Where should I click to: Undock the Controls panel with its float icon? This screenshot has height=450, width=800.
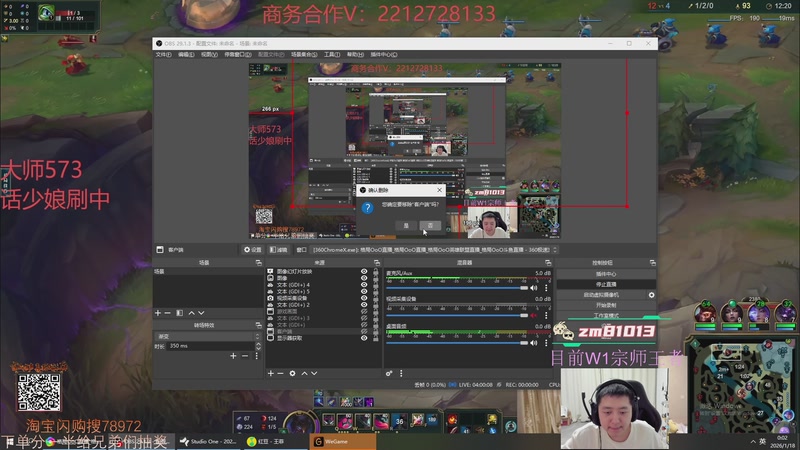click(653, 263)
